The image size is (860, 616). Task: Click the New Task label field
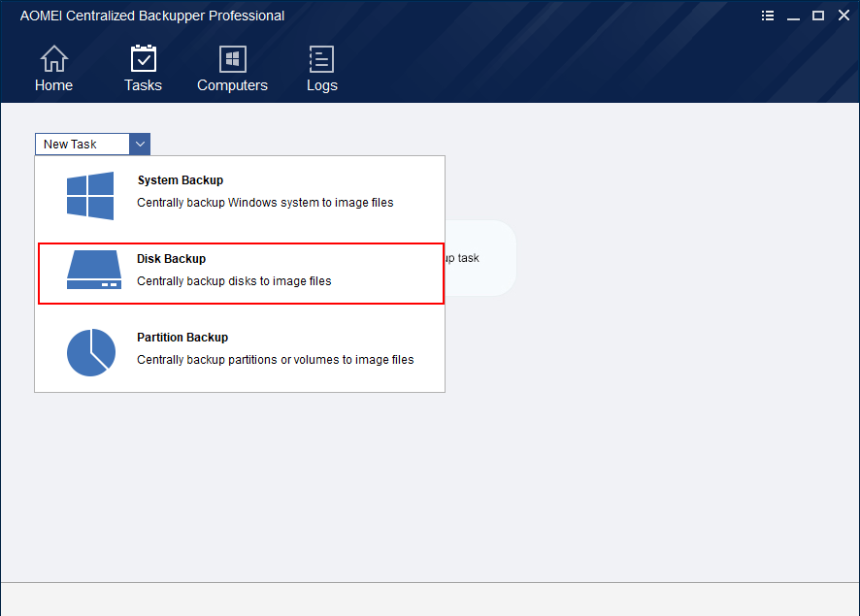pyautogui.click(x=83, y=145)
